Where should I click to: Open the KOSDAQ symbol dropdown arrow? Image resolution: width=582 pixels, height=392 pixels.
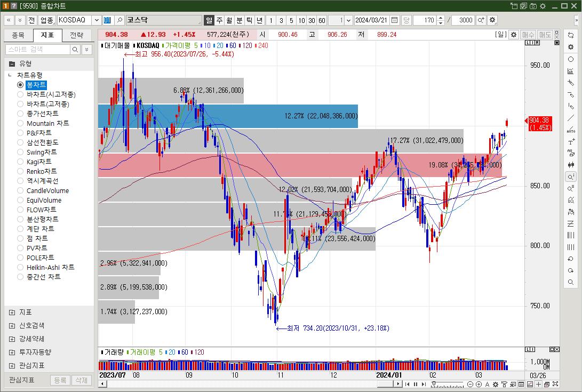[97, 20]
